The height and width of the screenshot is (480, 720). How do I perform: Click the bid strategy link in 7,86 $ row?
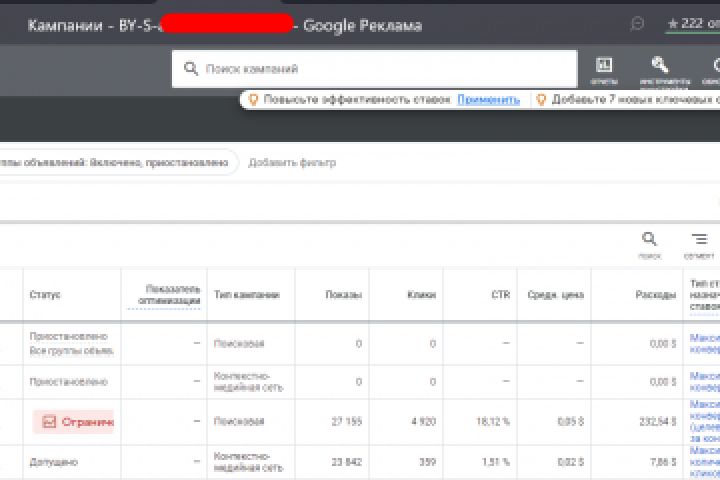point(705,462)
